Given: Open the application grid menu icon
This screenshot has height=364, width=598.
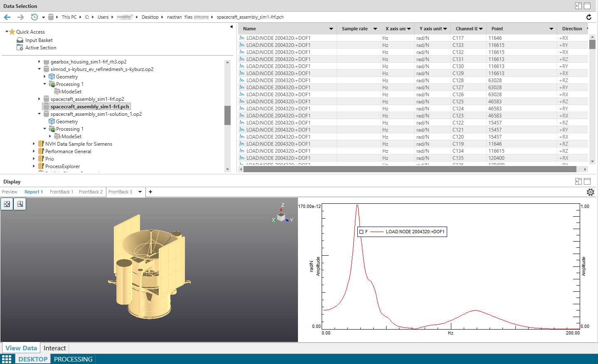Looking at the screenshot, I should [x=7, y=359].
